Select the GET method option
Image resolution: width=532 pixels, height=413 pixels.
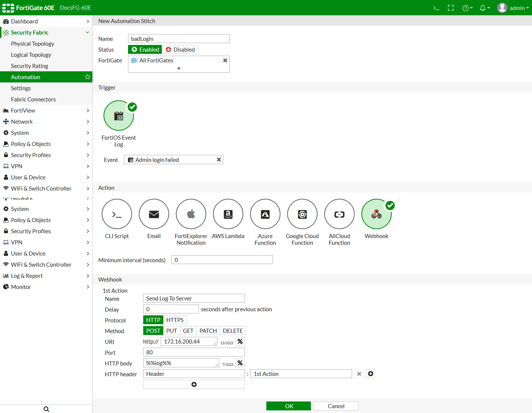point(188,331)
